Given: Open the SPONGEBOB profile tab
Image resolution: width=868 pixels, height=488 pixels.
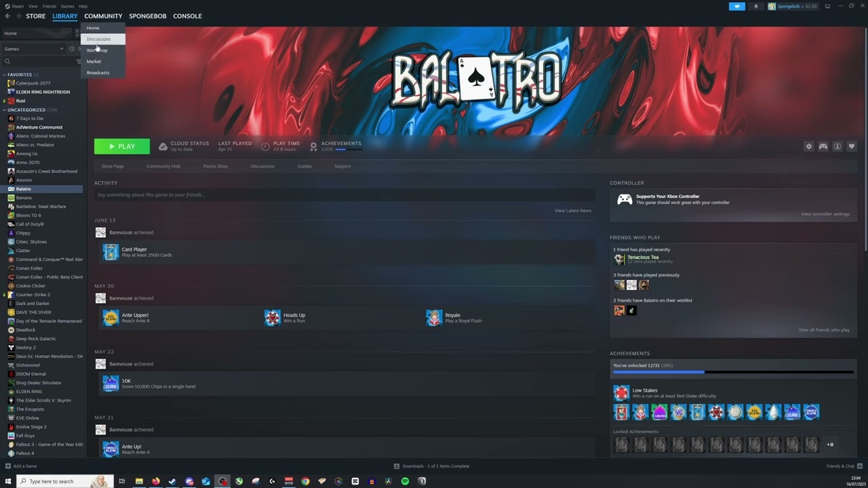Looking at the screenshot, I should coord(148,16).
